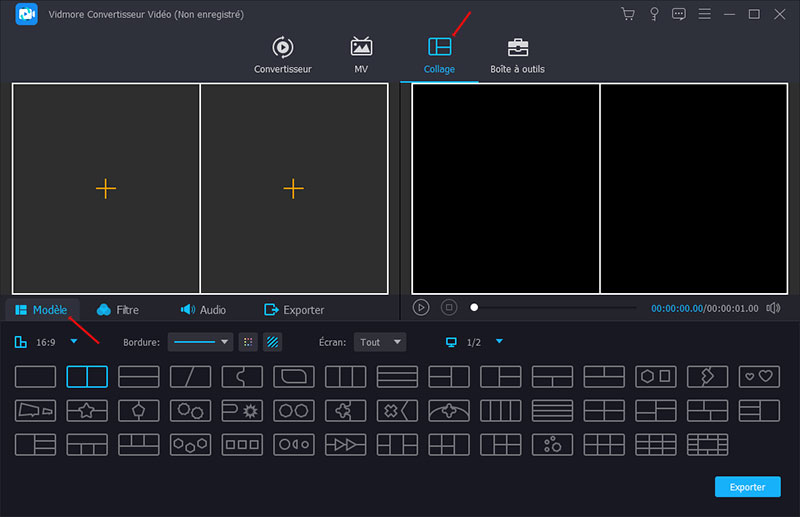Open the Écran 'Tout' dropdown
Image resolution: width=800 pixels, height=517 pixels.
pos(380,342)
